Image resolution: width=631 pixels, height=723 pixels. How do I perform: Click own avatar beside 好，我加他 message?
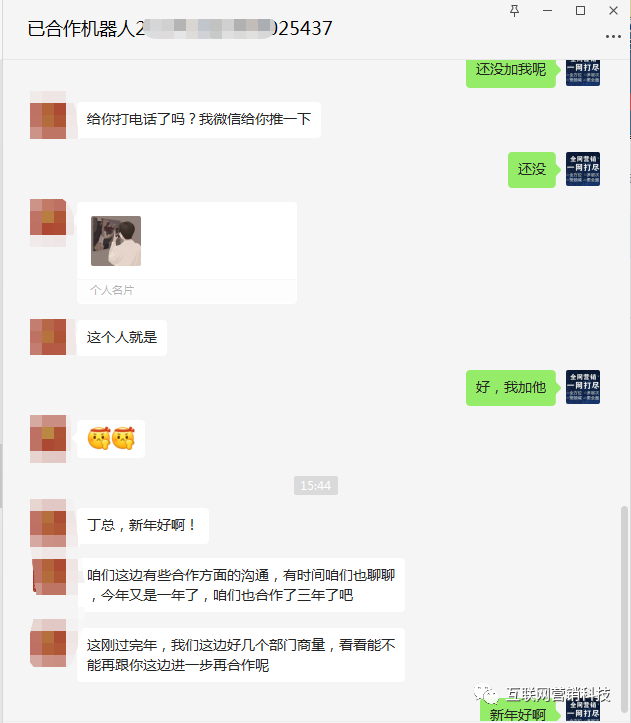click(583, 387)
